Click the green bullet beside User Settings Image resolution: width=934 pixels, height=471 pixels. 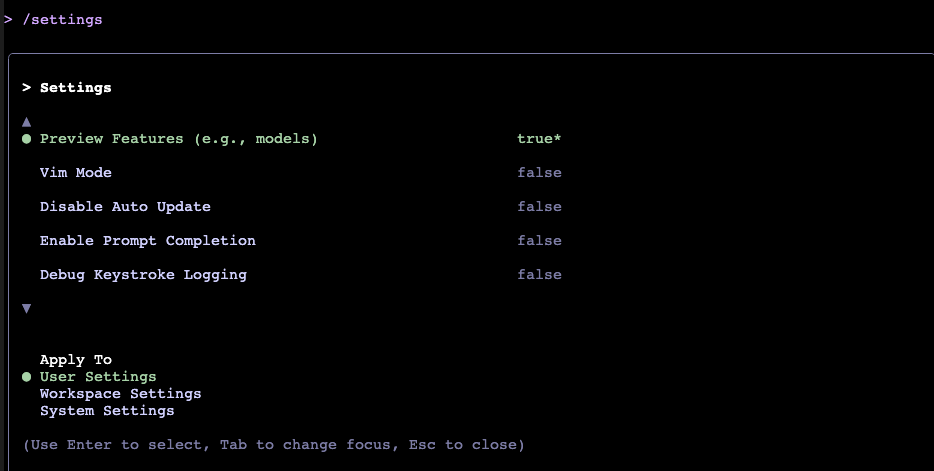pyautogui.click(x=27, y=377)
